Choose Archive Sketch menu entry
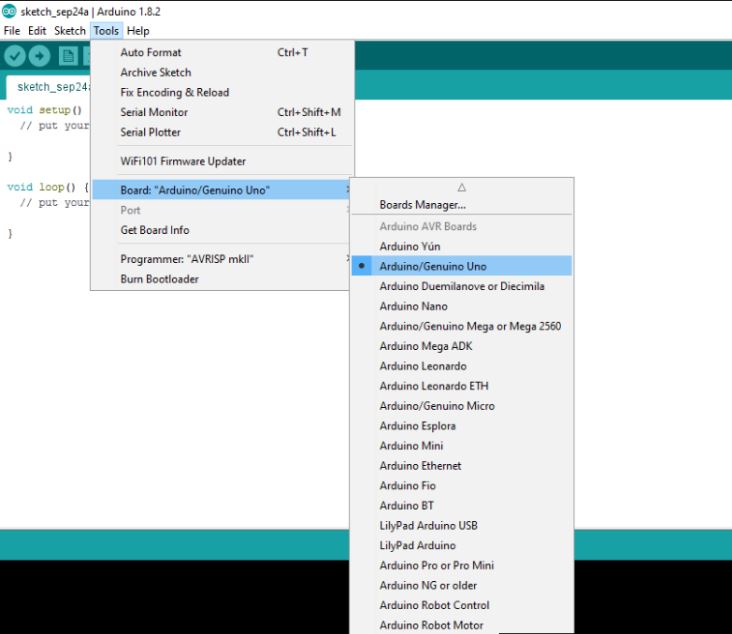732x634 pixels. (x=222, y=72)
